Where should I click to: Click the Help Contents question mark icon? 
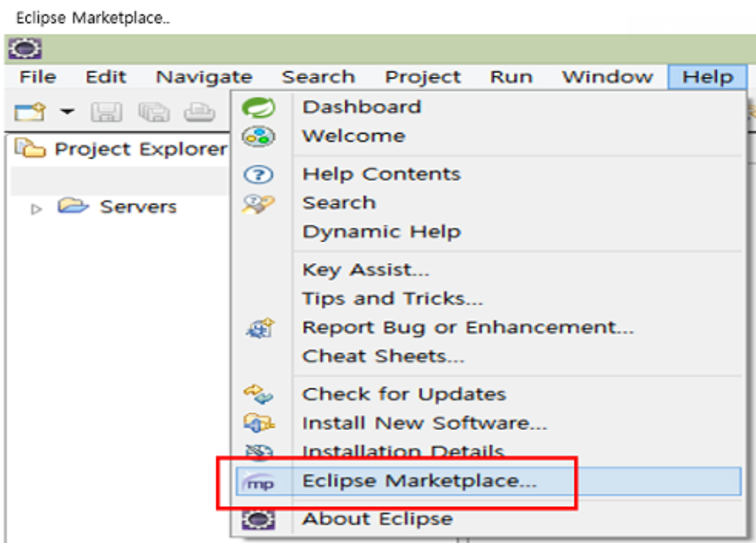[x=259, y=174]
